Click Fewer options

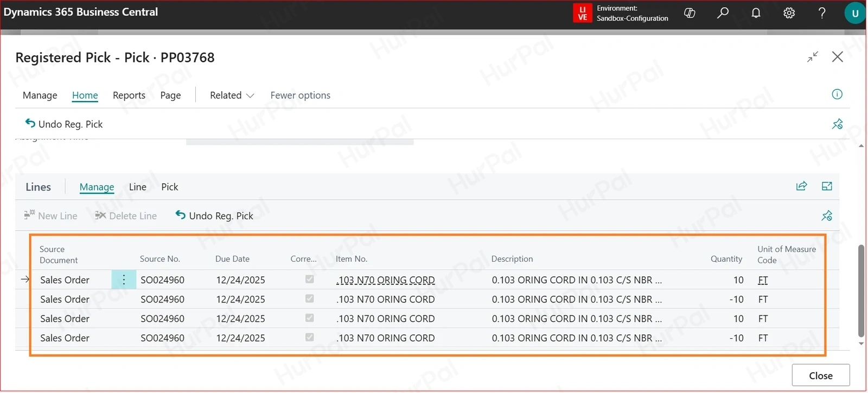(x=301, y=95)
